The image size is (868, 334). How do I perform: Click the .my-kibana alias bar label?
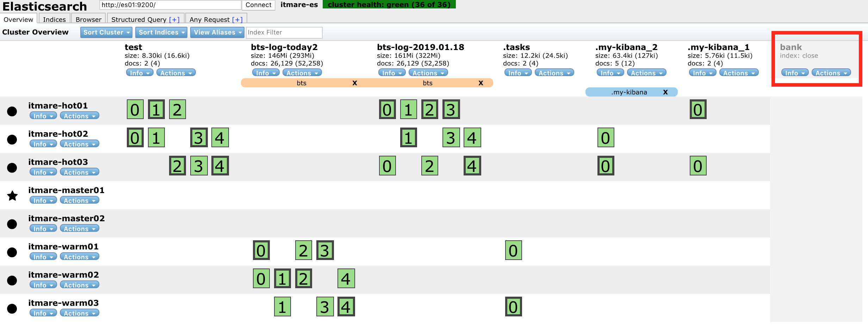tap(629, 92)
